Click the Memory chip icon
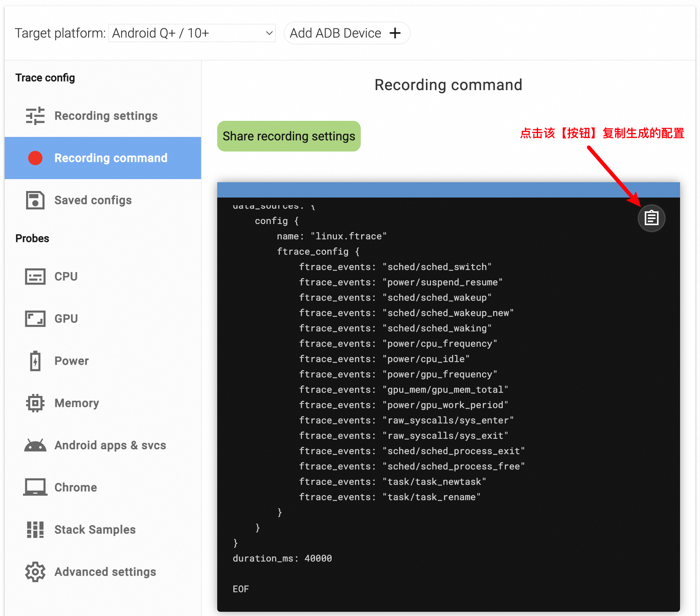Viewport: 700px width, 616px height. click(x=35, y=403)
